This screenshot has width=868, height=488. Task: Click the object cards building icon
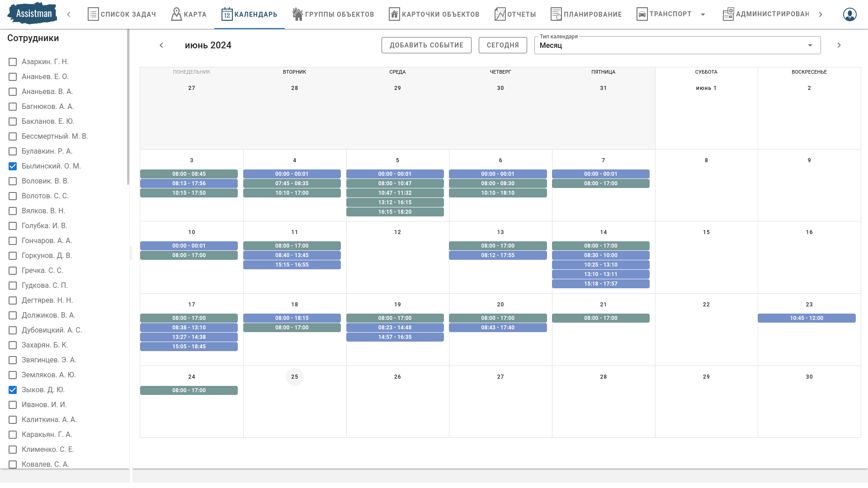(x=394, y=14)
